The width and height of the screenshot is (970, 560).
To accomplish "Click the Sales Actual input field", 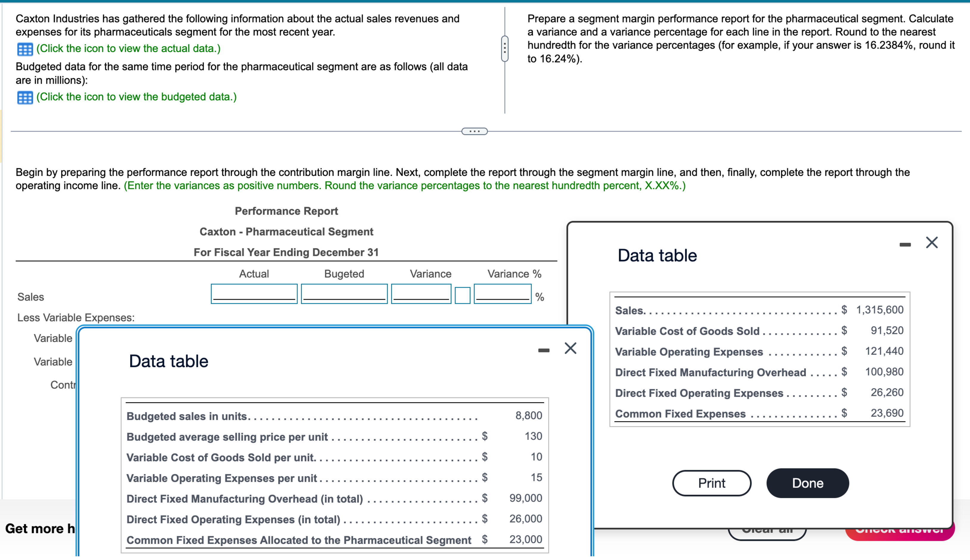I will point(254,294).
